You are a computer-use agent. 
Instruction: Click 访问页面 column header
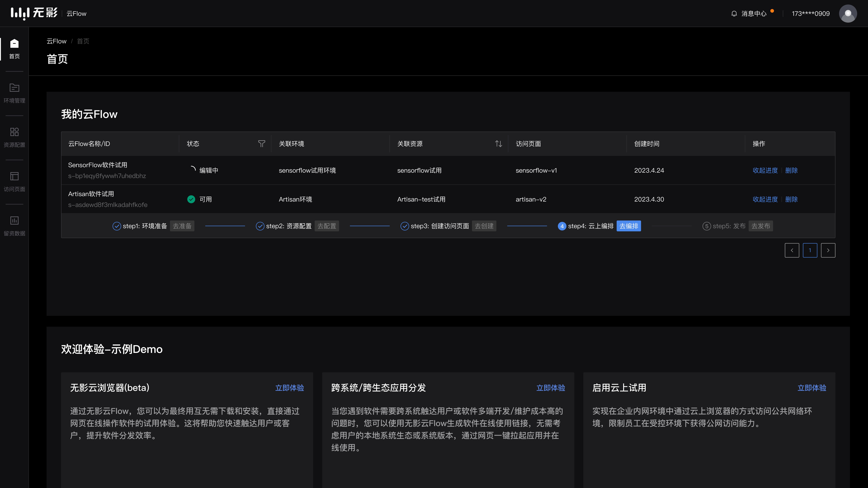coord(528,144)
